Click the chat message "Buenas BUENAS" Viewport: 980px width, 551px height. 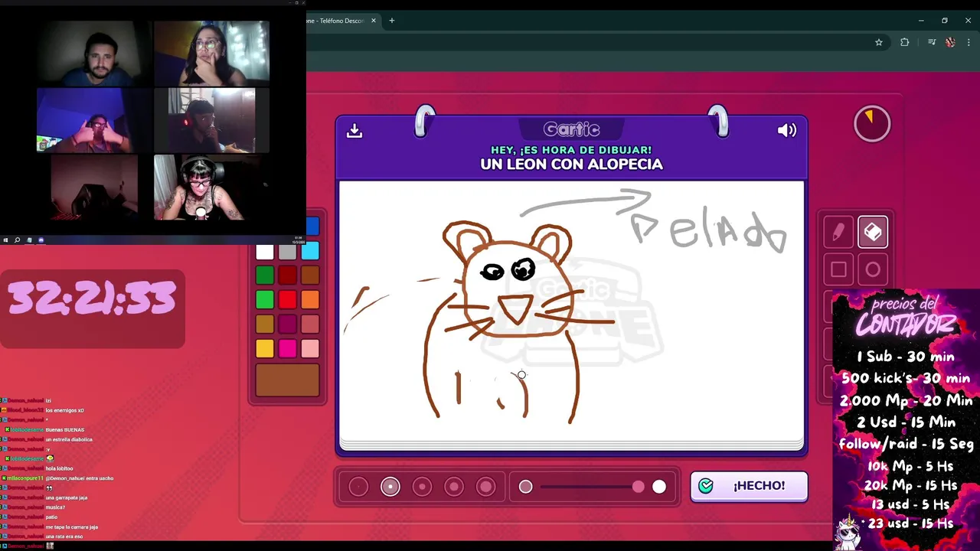[64, 430]
